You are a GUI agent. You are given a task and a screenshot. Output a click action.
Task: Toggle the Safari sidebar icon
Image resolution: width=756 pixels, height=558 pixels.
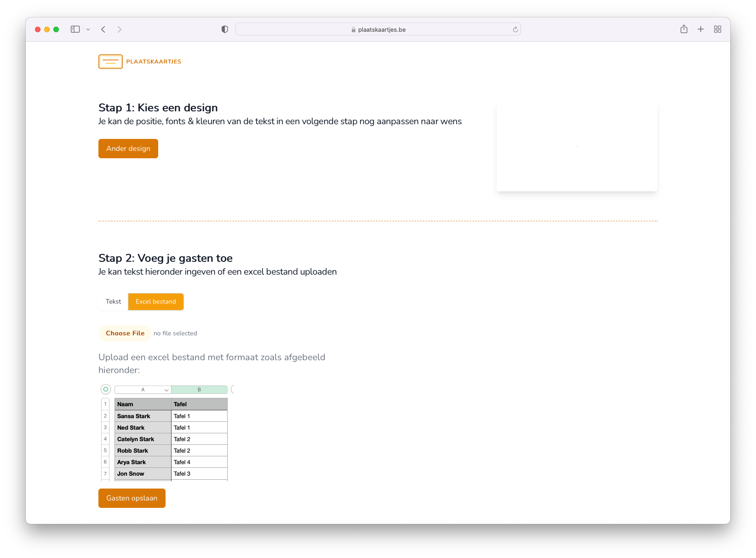tap(75, 29)
